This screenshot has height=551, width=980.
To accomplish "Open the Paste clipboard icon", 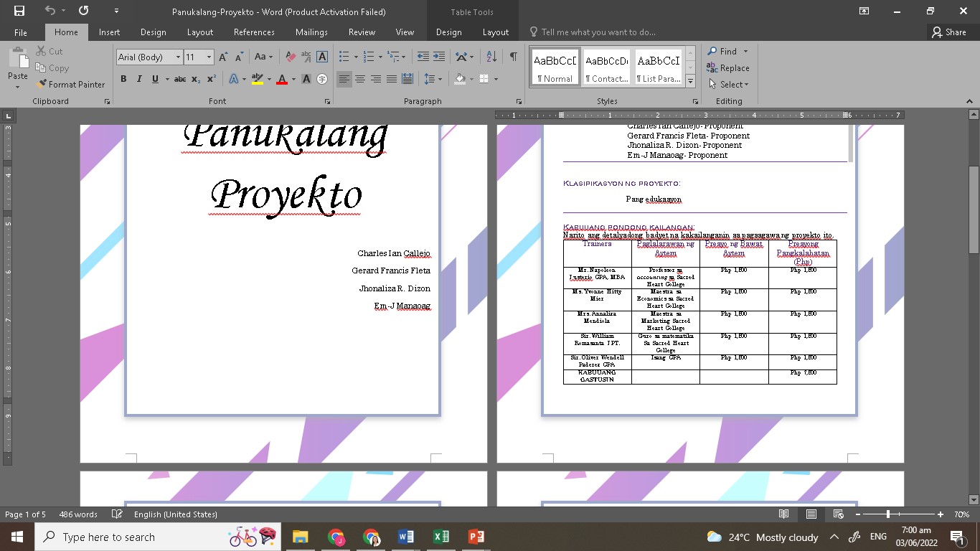I will point(18,57).
